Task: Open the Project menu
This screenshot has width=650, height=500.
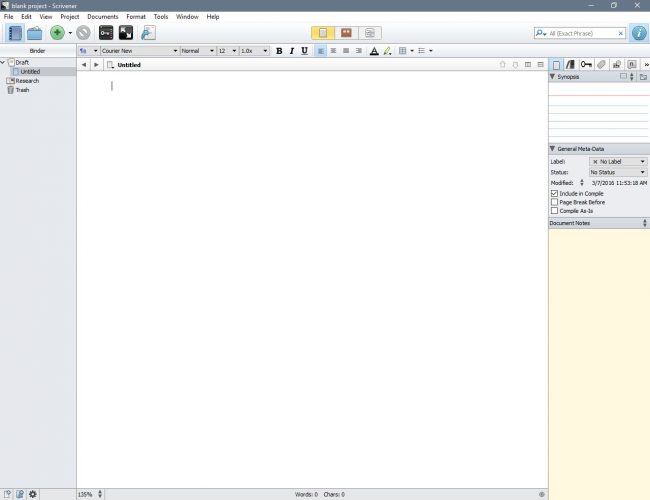Action: [x=70, y=17]
